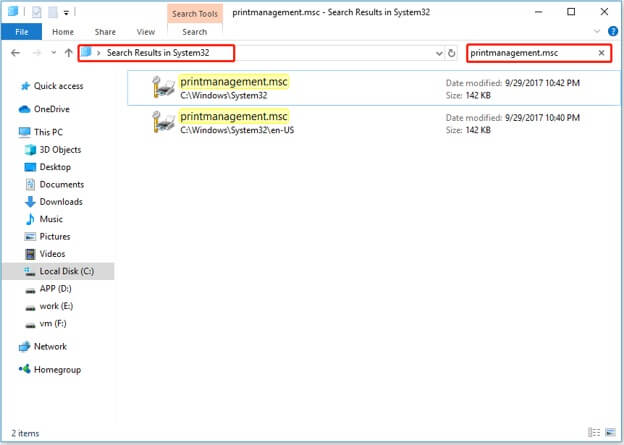624x445 pixels.
Task: Switch to large thumbnails view in status bar
Action: [x=610, y=433]
